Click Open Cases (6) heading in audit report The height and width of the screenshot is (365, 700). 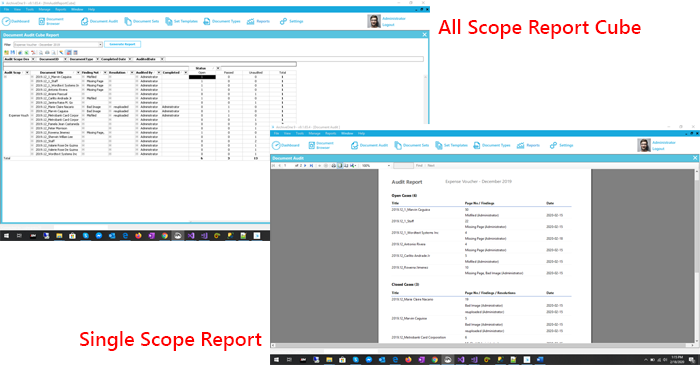[404, 195]
